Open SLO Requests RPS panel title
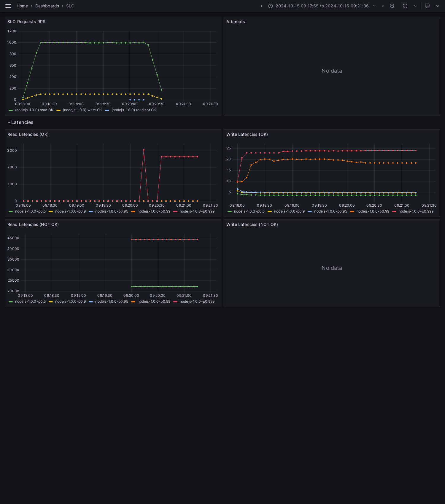 pos(26,22)
